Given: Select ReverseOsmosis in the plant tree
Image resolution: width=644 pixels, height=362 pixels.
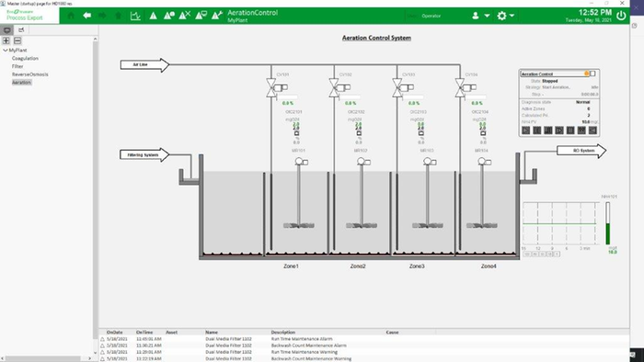Looking at the screenshot, I should pyautogui.click(x=30, y=74).
